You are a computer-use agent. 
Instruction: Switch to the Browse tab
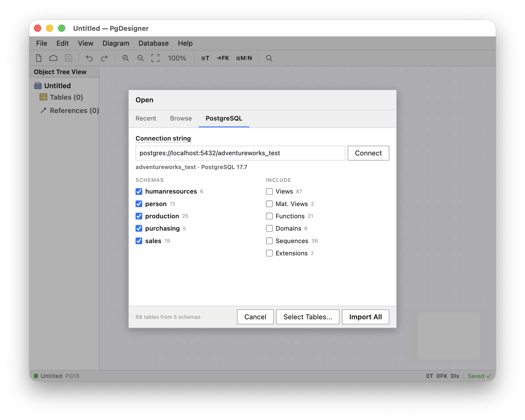tap(181, 118)
